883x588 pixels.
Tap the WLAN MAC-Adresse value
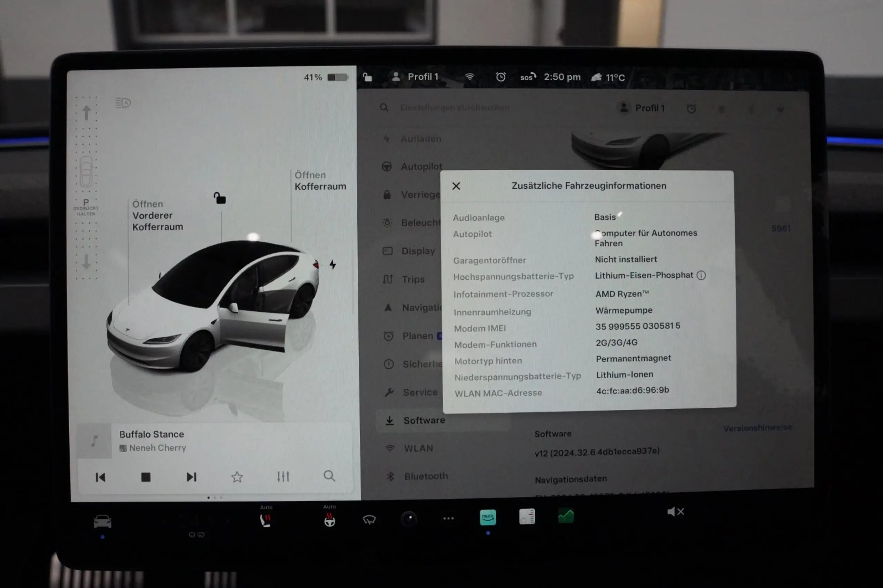coord(633,391)
